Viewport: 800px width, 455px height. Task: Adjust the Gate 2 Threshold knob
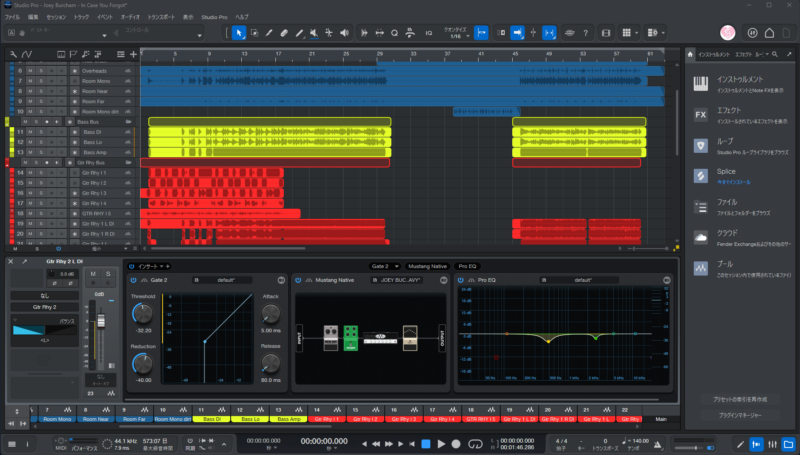pos(143,313)
